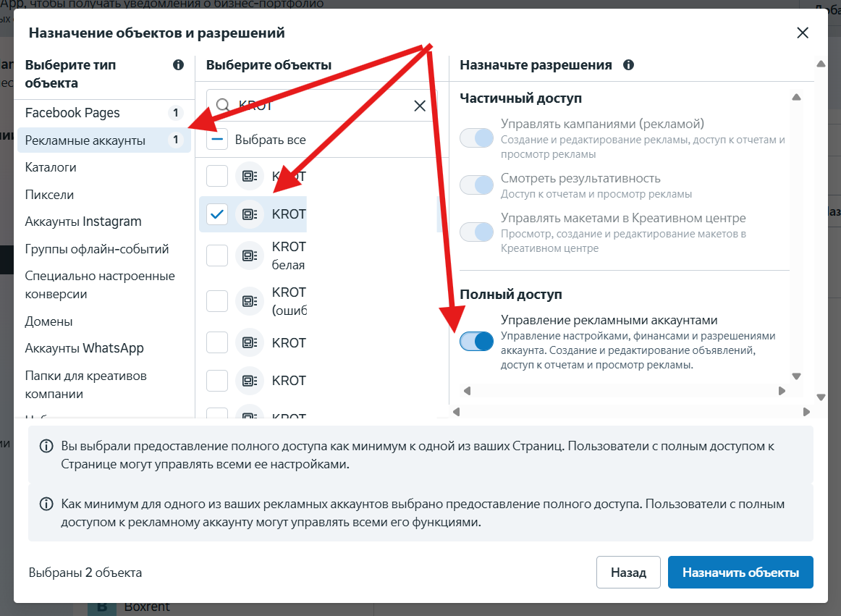
Task: Clear the KROT search field
Action: pos(420,106)
